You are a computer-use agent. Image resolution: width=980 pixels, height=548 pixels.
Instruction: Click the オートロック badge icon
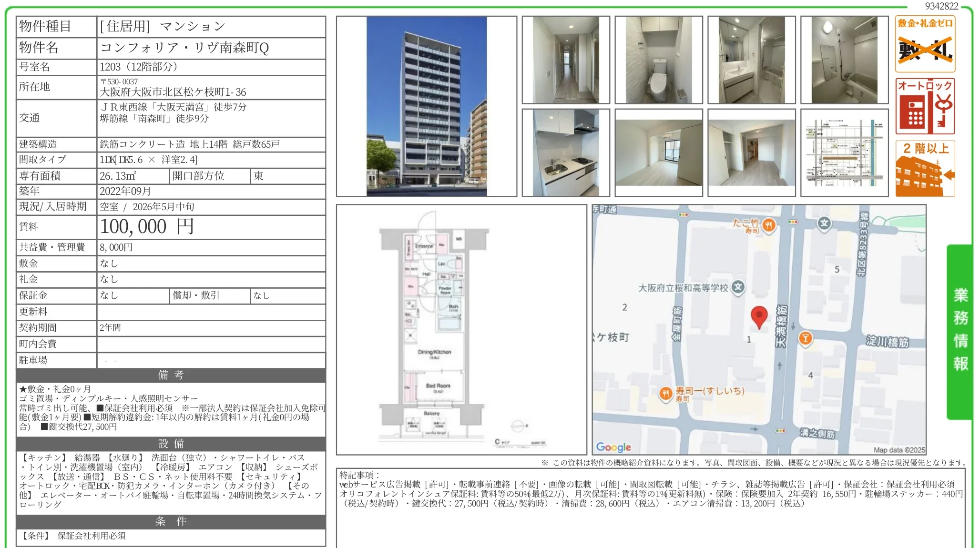coord(925,106)
